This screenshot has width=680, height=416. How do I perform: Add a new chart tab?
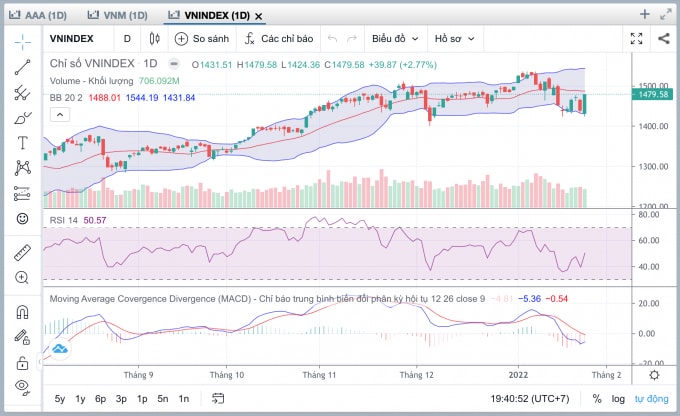point(645,14)
